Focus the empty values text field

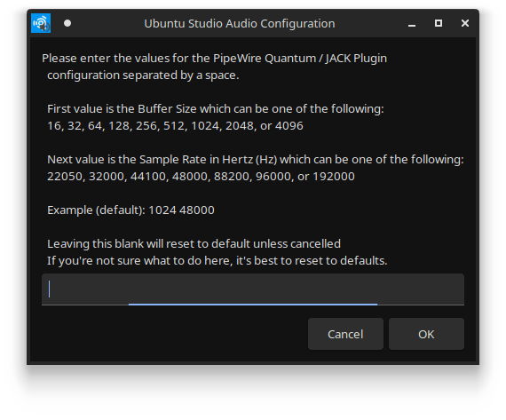[x=253, y=289]
